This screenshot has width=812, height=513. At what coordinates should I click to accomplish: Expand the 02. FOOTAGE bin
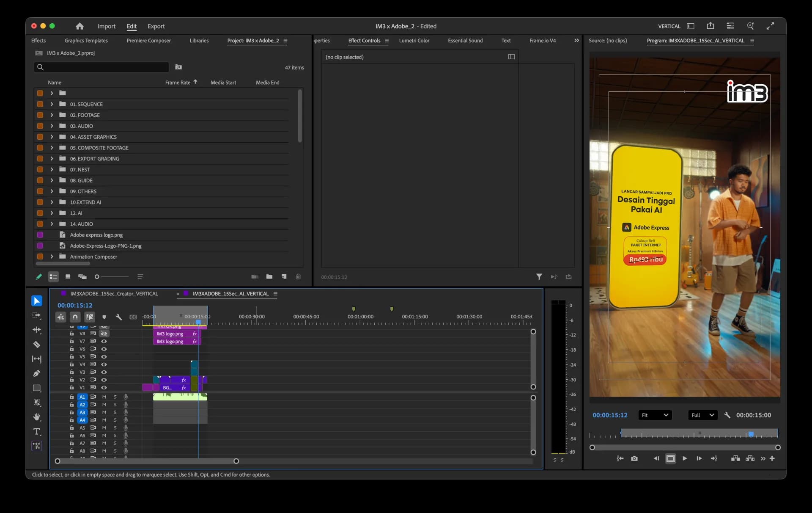(52, 115)
